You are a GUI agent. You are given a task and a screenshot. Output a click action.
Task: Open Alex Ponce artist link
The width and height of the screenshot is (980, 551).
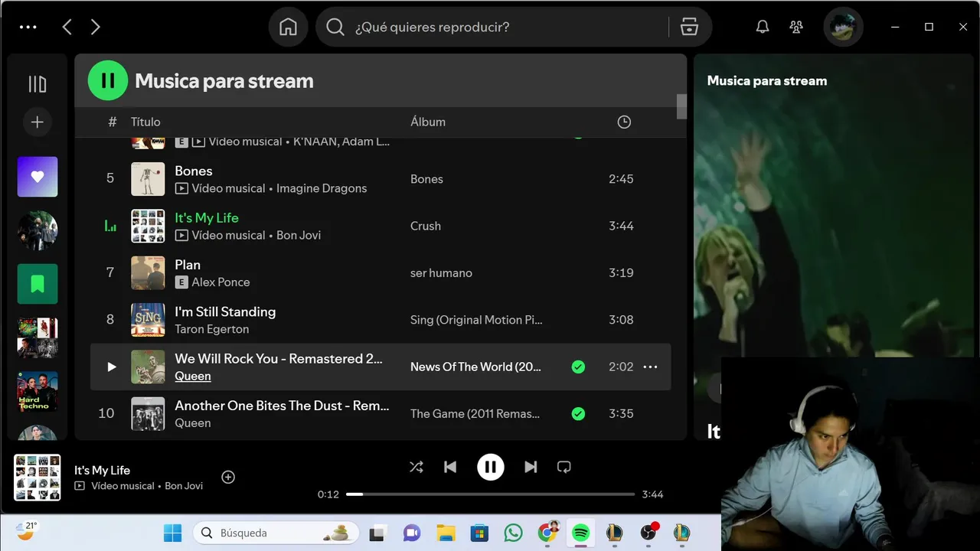tap(221, 282)
